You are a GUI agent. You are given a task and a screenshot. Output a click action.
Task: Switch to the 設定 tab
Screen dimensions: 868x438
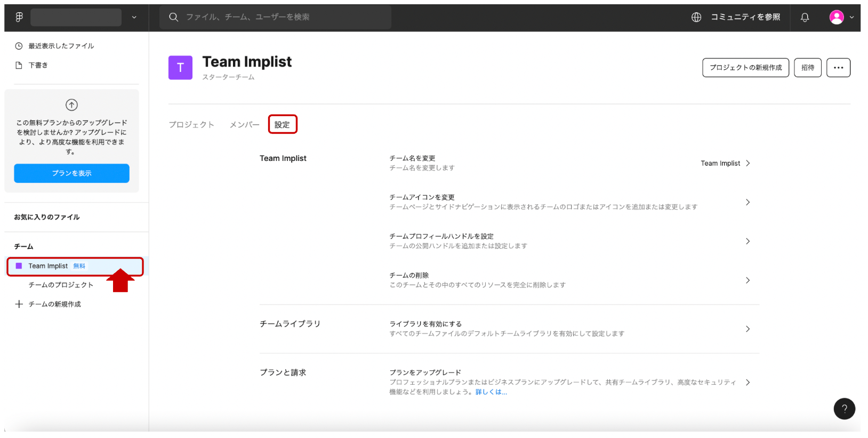[282, 125]
